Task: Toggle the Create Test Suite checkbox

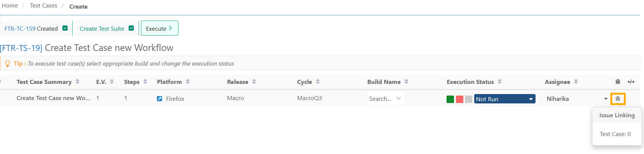Action: (x=131, y=28)
